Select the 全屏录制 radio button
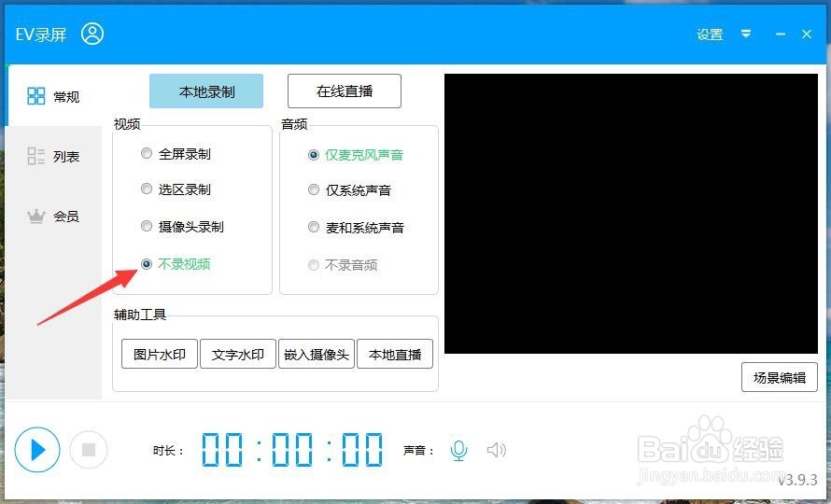The image size is (831, 504). 176,154
